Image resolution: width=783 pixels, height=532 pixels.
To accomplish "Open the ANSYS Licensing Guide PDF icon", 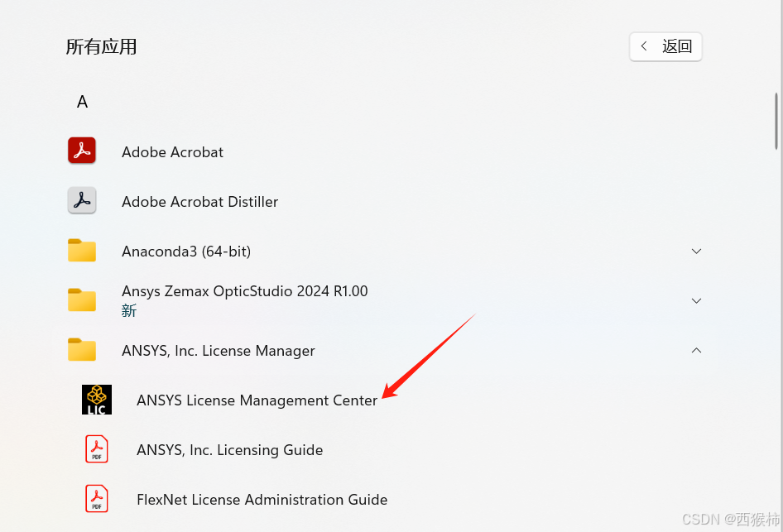I will pos(97,449).
